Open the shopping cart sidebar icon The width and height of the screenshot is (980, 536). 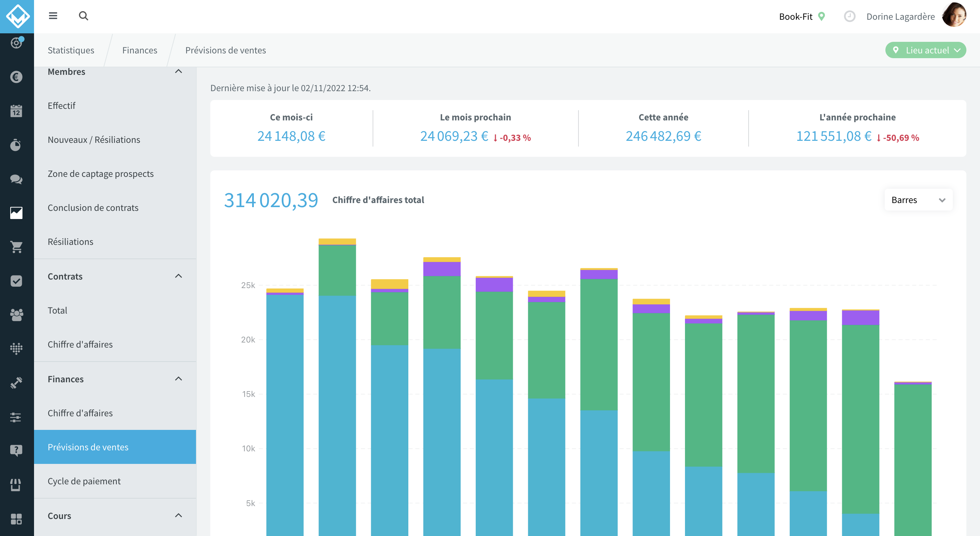pos(16,247)
